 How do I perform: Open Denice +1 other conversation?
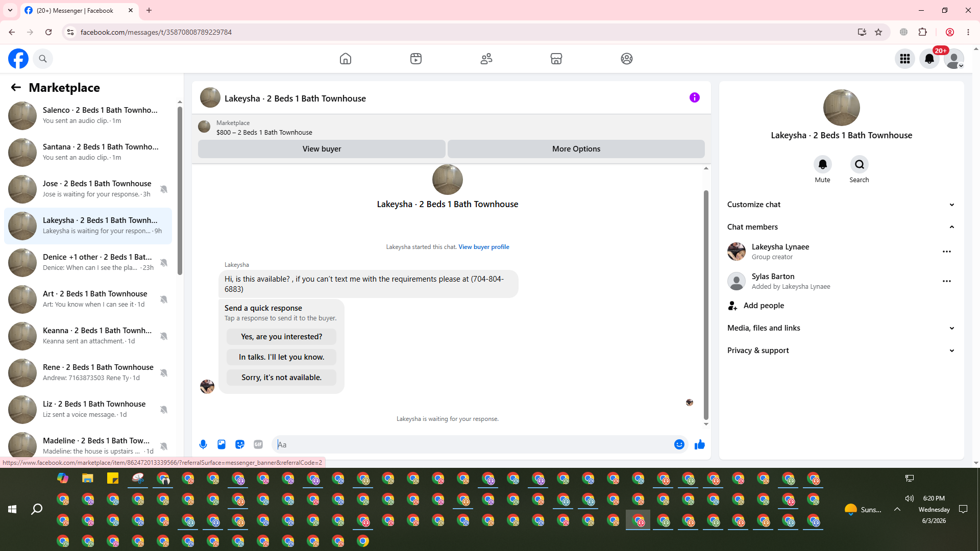click(88, 262)
